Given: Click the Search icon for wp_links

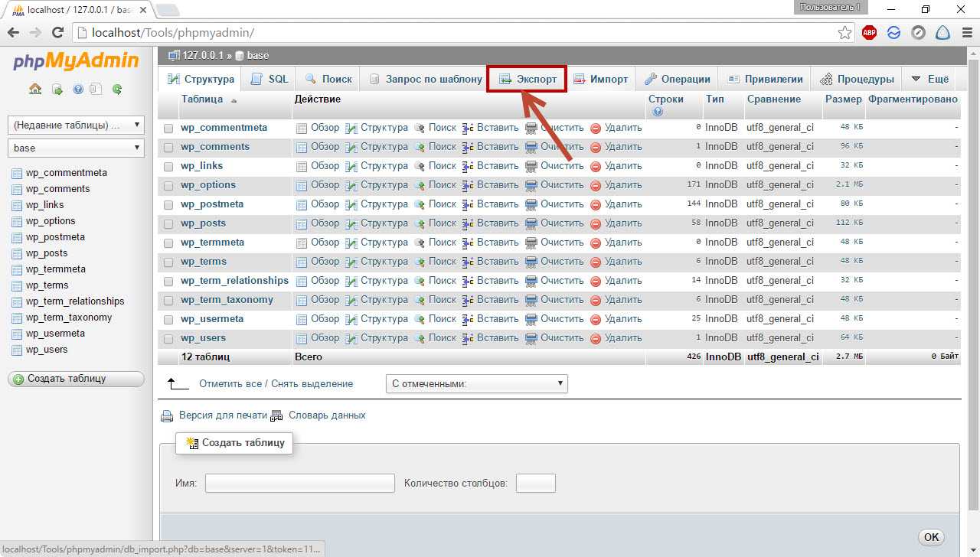Looking at the screenshot, I should pos(420,167).
